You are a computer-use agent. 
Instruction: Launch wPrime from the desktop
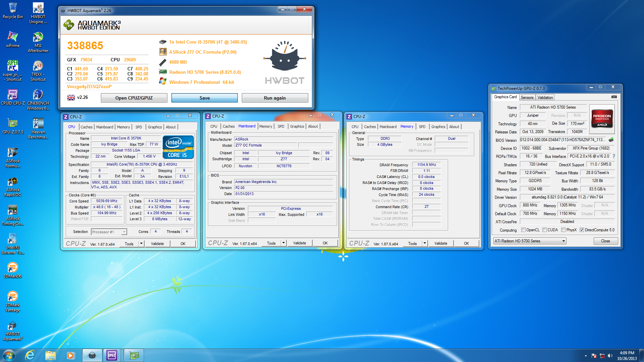[12, 40]
